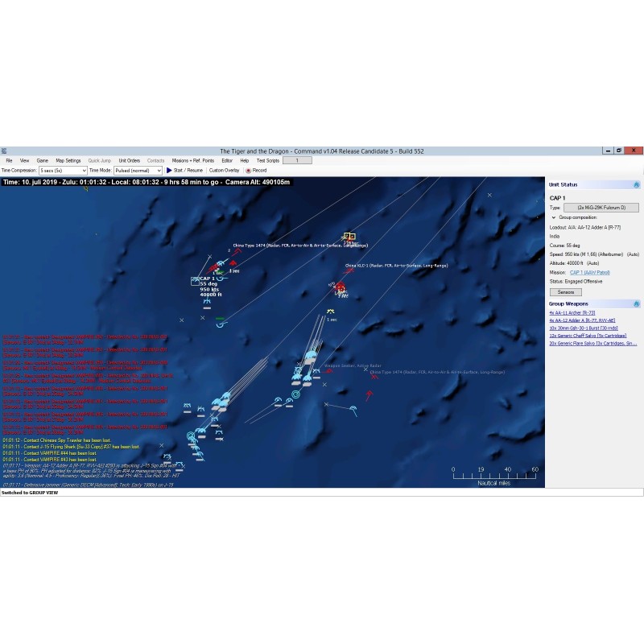Toggle the Custom Overlay option
Image resolution: width=644 pixels, height=644 pixels.
point(224,171)
